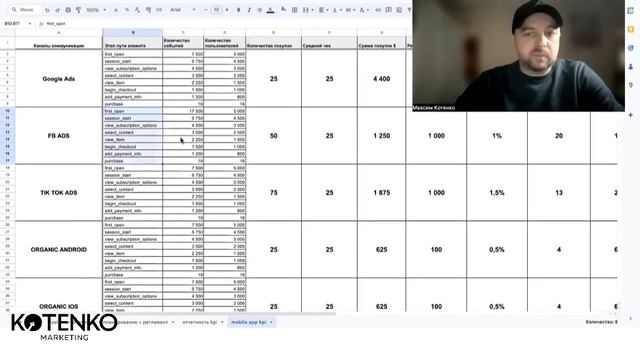Open the text rotation dropdown
Screen dimensions: 640x360
click(x=364, y=10)
